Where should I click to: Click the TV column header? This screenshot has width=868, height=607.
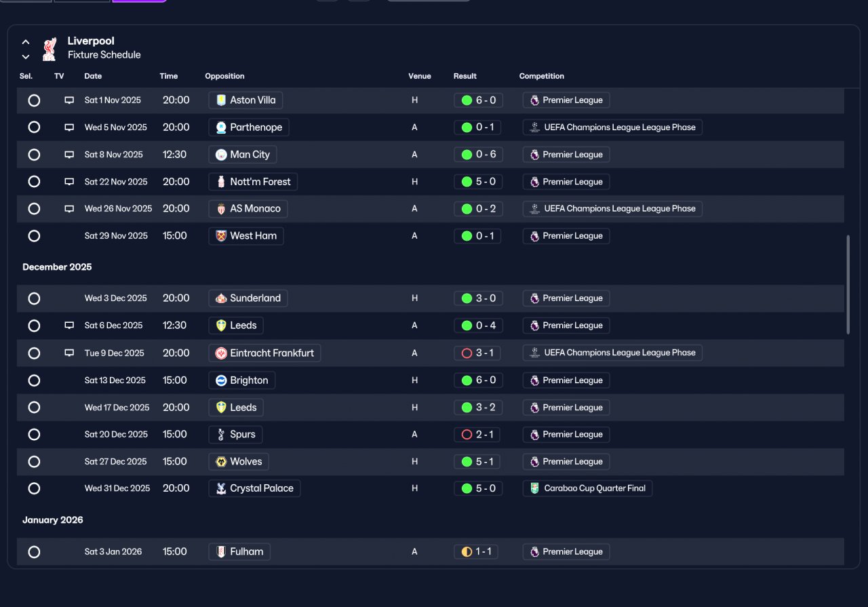(59, 76)
